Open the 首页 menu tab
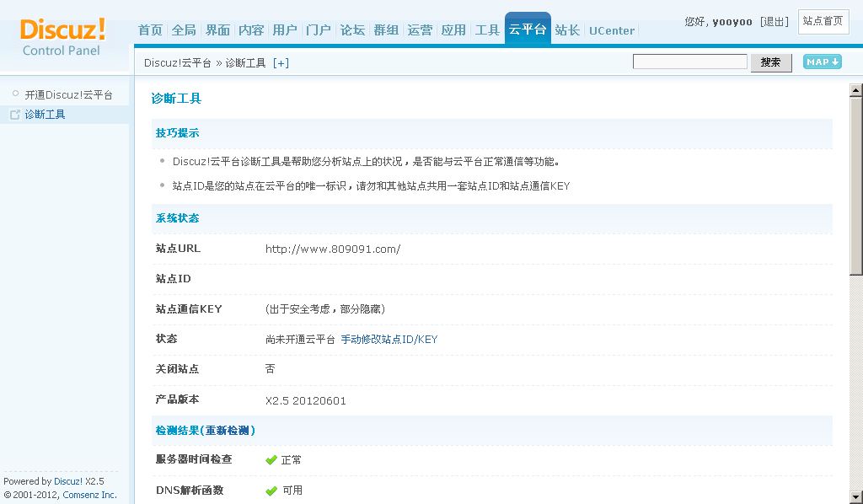The height and width of the screenshot is (504, 863). 150,30
